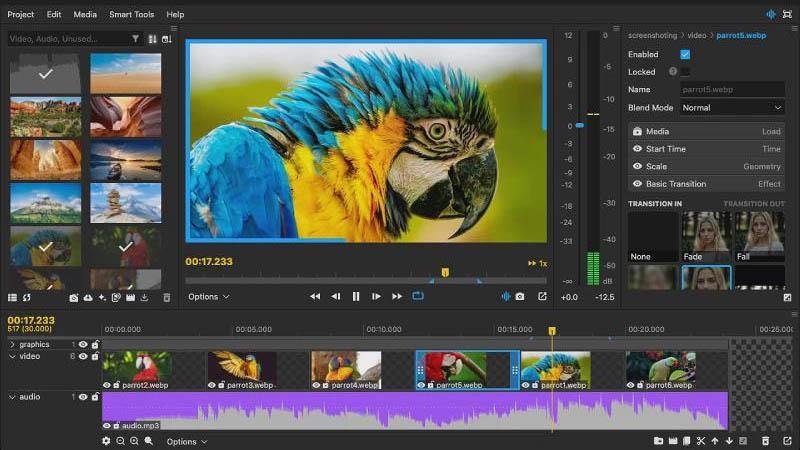Open the Blend Mode dropdown
This screenshot has height=450, width=800.
pos(732,108)
